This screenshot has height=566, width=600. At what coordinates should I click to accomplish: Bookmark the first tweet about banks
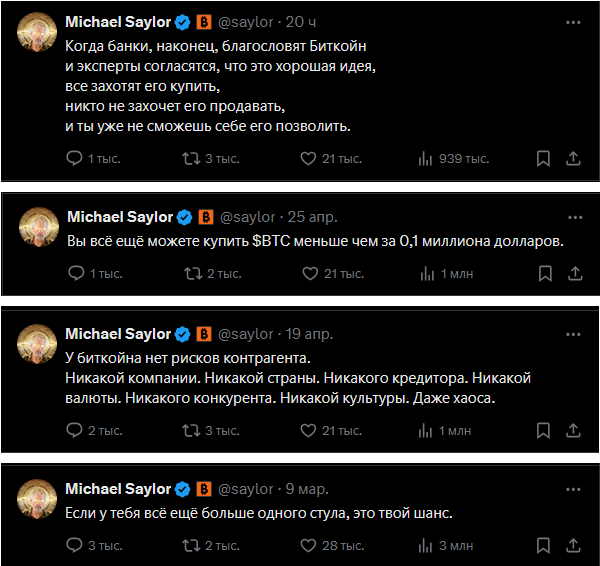coord(543,158)
